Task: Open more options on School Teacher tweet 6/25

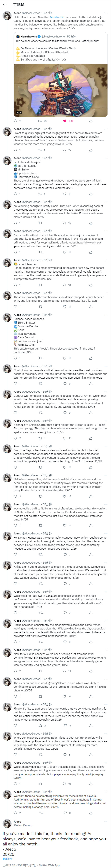Action: point(106,260)
